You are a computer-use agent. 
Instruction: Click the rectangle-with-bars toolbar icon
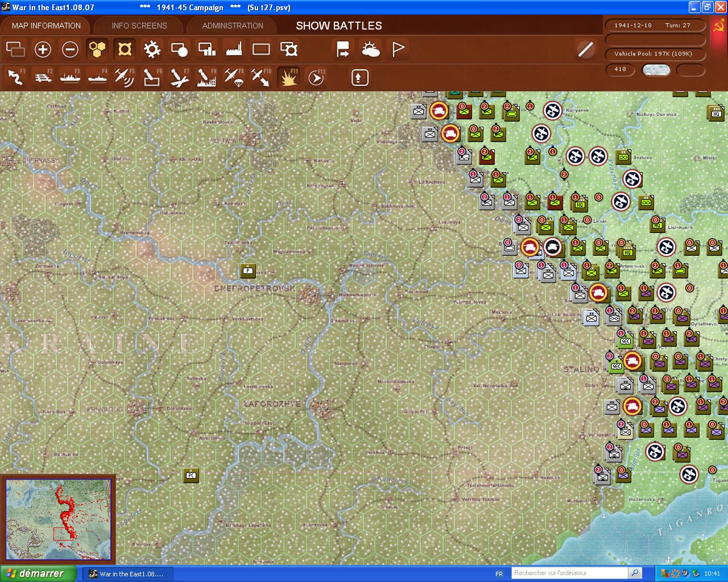206,49
